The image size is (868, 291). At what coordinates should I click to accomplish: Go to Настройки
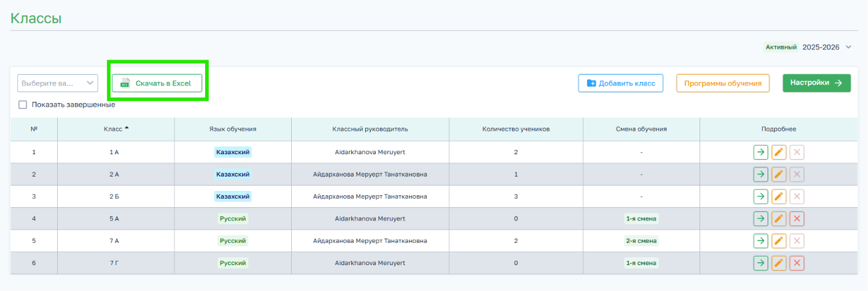pos(817,83)
